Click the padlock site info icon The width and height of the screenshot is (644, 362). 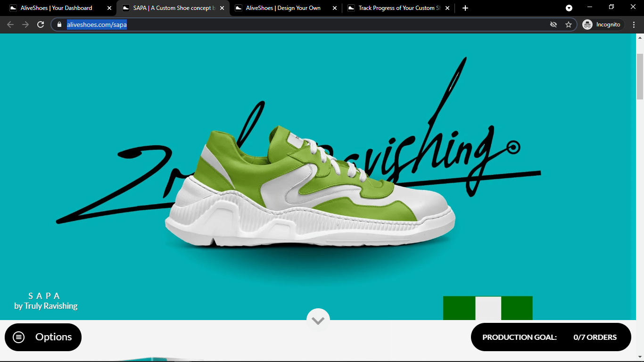pos(59,25)
